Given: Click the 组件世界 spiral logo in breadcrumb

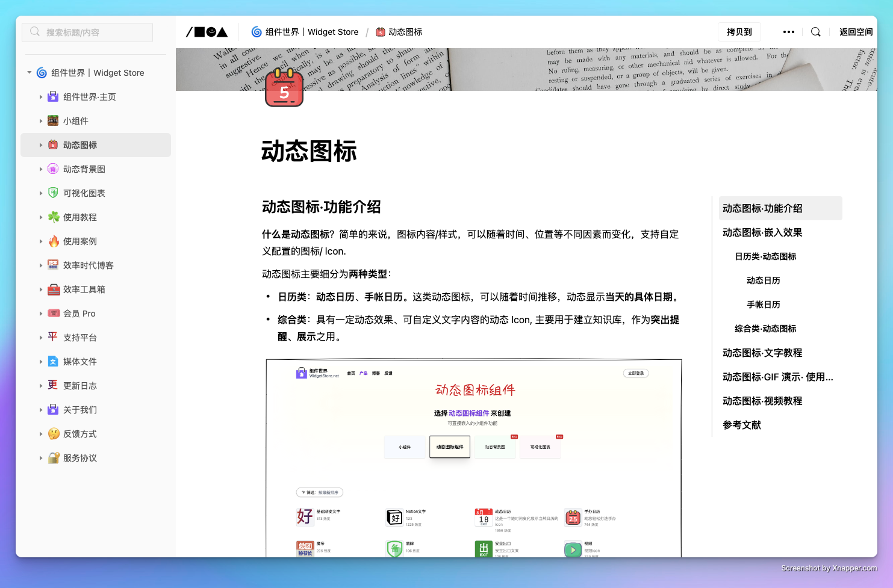Looking at the screenshot, I should 256,31.
